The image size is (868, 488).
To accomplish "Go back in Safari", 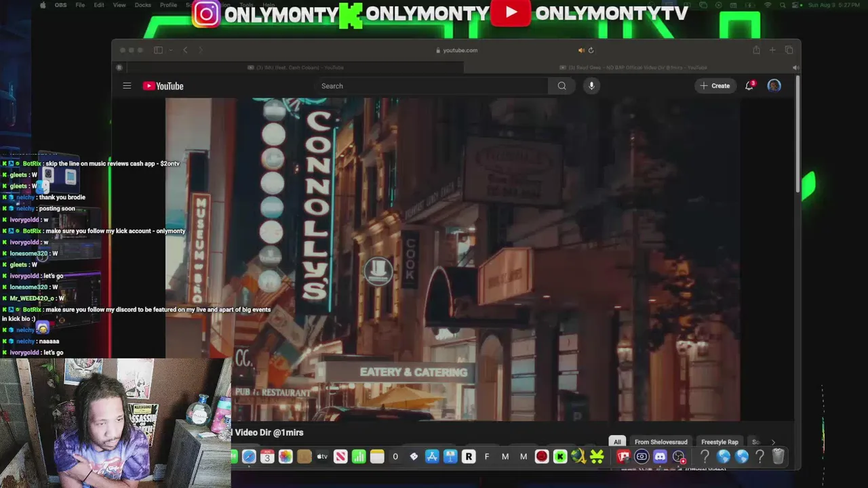I will [x=185, y=50].
